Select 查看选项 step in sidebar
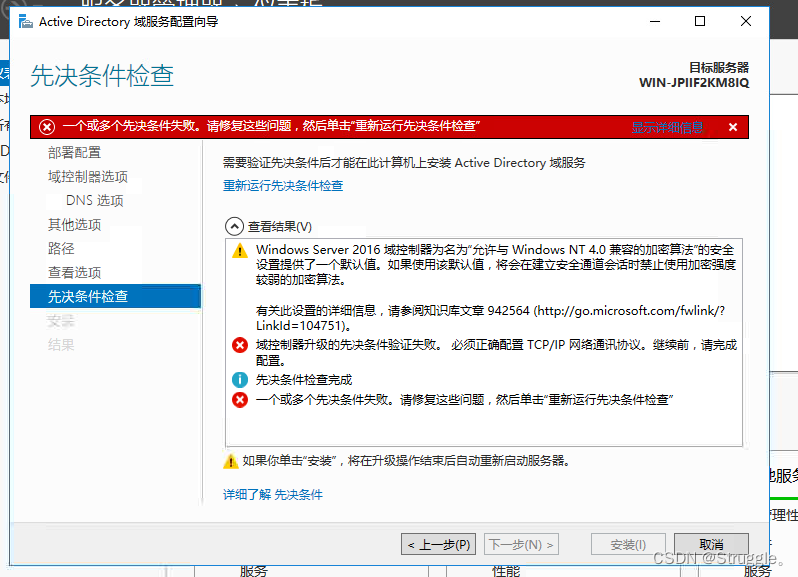Screen dimensions: 798x577 tap(74, 272)
